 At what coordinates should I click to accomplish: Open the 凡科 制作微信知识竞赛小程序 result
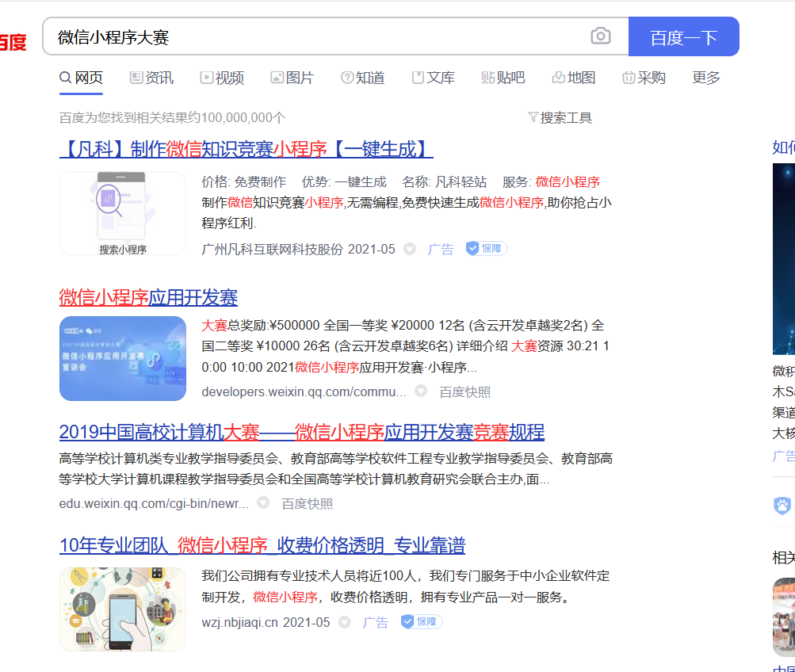pos(246,149)
